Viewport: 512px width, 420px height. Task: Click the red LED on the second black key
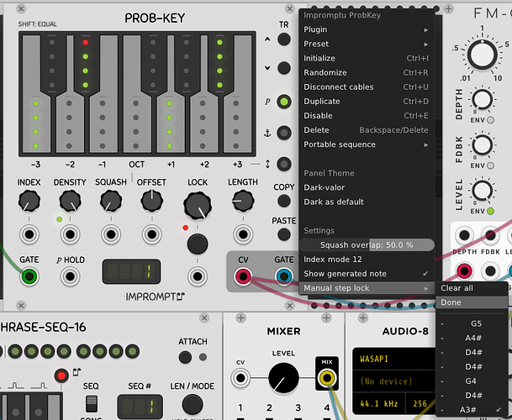[85, 42]
